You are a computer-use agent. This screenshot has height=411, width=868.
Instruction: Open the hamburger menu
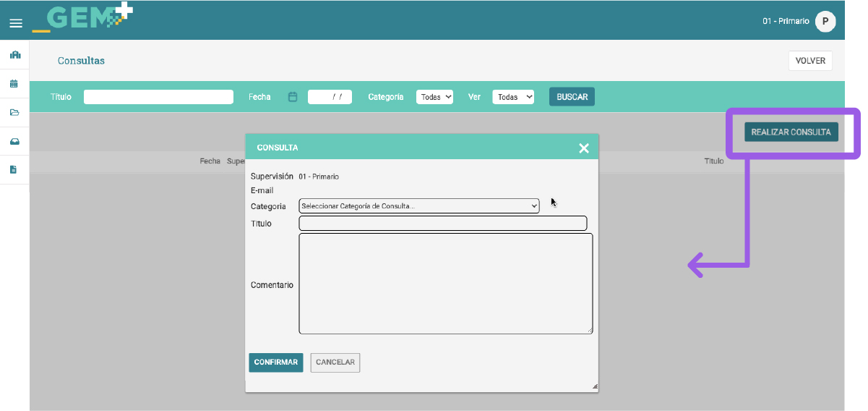click(15, 24)
